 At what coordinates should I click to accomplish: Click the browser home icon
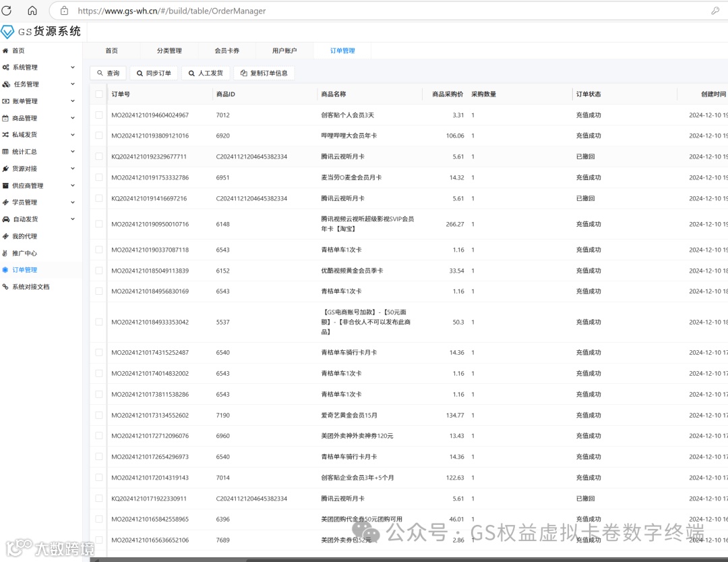[x=32, y=10]
